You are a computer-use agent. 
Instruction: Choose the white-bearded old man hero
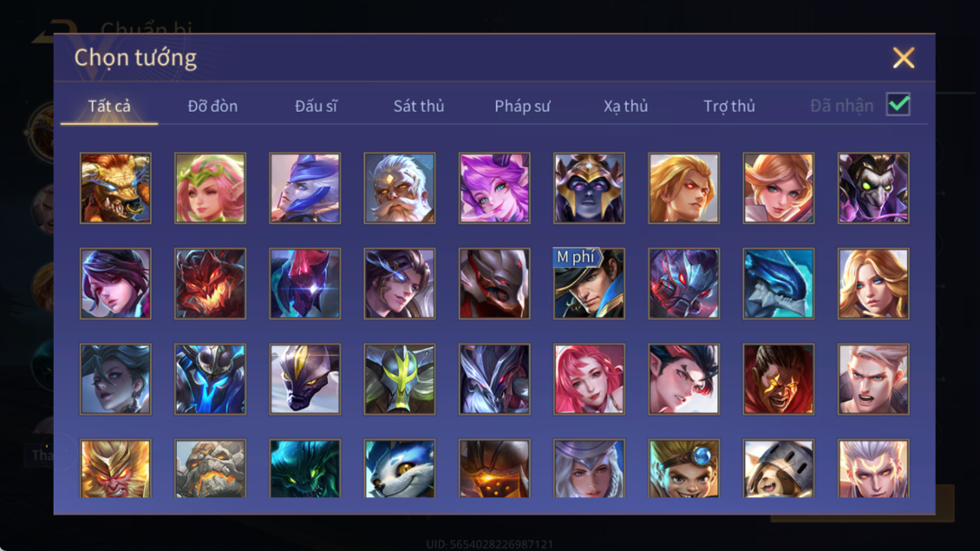click(x=400, y=188)
